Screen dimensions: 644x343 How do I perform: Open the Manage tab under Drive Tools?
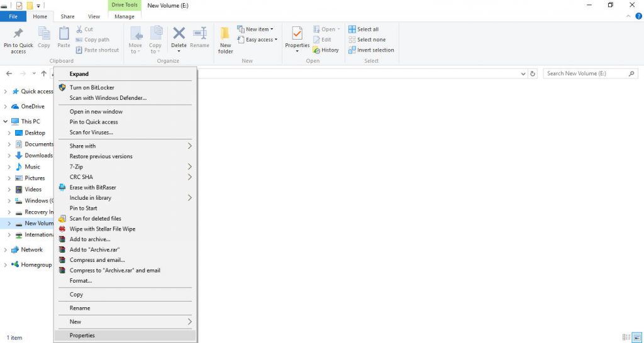pyautogui.click(x=125, y=16)
